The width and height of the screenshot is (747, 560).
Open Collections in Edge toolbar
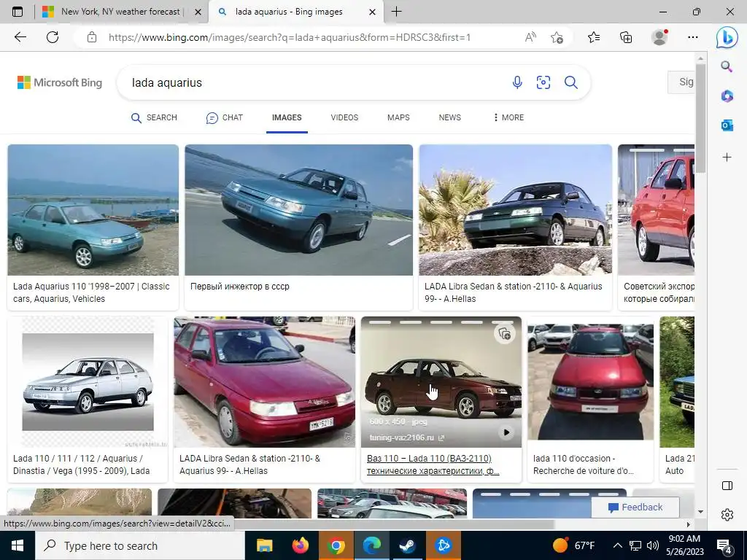[626, 37]
